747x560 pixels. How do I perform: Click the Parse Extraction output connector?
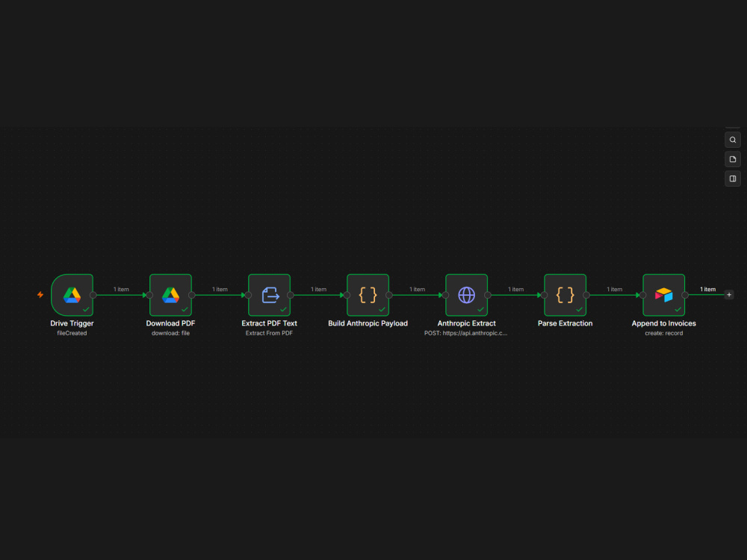(x=586, y=295)
